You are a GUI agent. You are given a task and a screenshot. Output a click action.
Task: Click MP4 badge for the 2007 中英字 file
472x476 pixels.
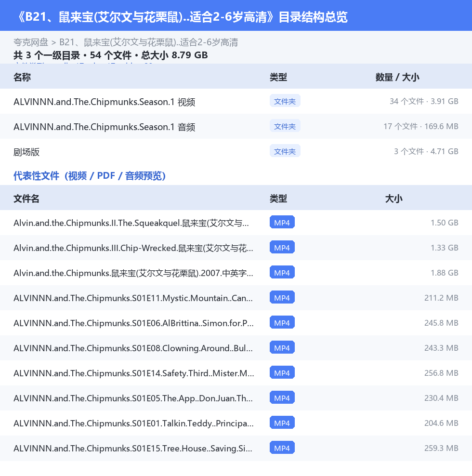282,272
